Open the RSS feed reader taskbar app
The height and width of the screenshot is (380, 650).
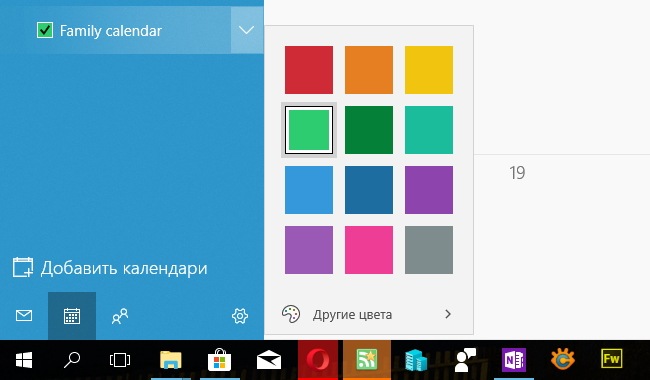[367, 360]
